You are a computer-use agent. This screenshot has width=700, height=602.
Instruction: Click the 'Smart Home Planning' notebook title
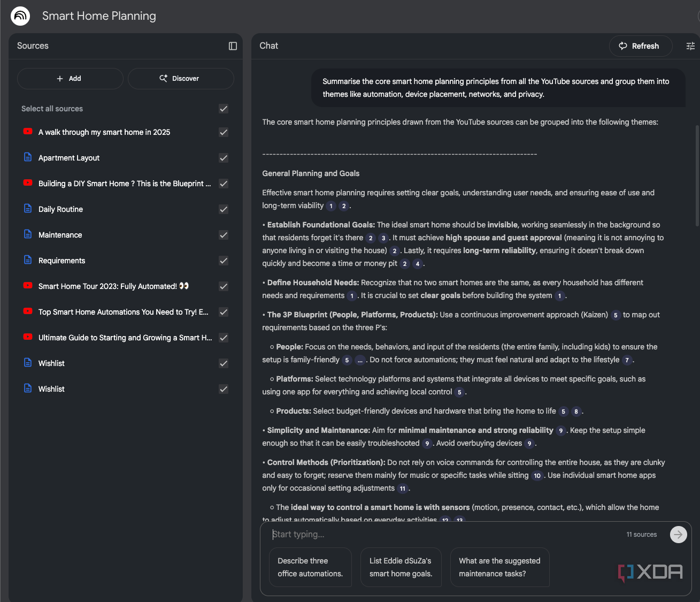pyautogui.click(x=99, y=16)
